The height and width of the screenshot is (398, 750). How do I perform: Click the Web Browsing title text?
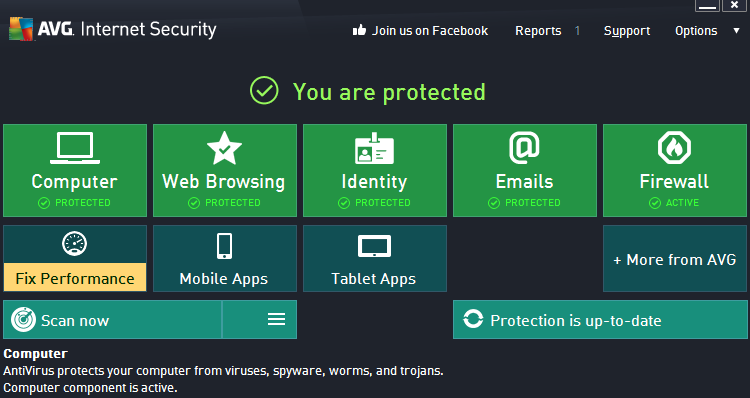223,182
